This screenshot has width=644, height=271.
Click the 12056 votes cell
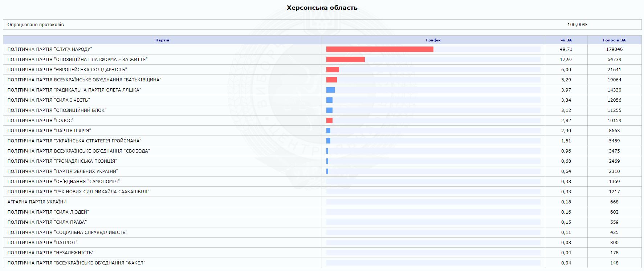point(614,100)
